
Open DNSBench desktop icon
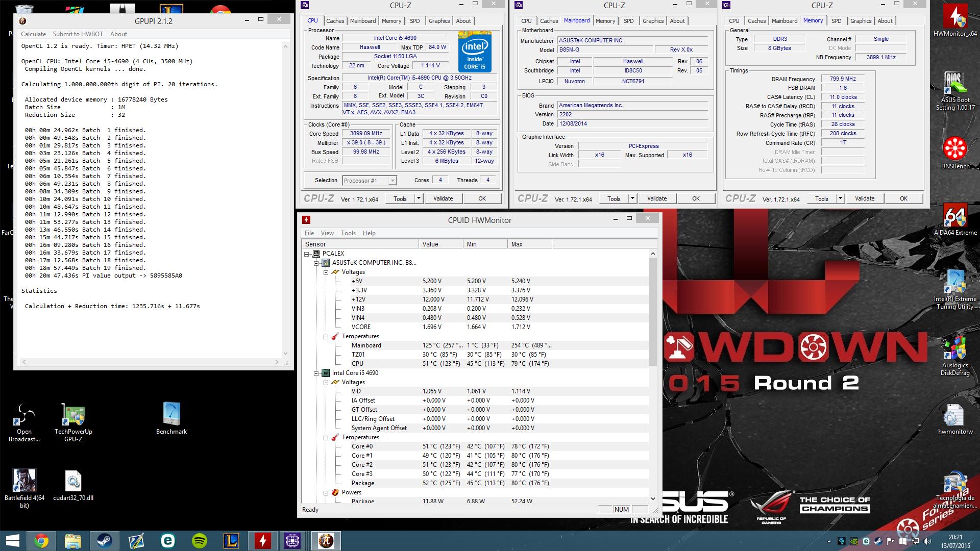pyautogui.click(x=954, y=153)
